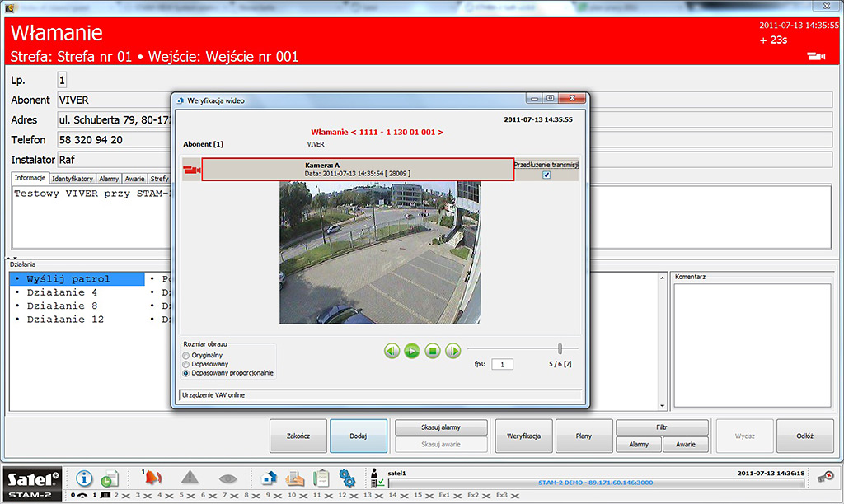
Task: Step to the next video frame
Action: pos(453,352)
